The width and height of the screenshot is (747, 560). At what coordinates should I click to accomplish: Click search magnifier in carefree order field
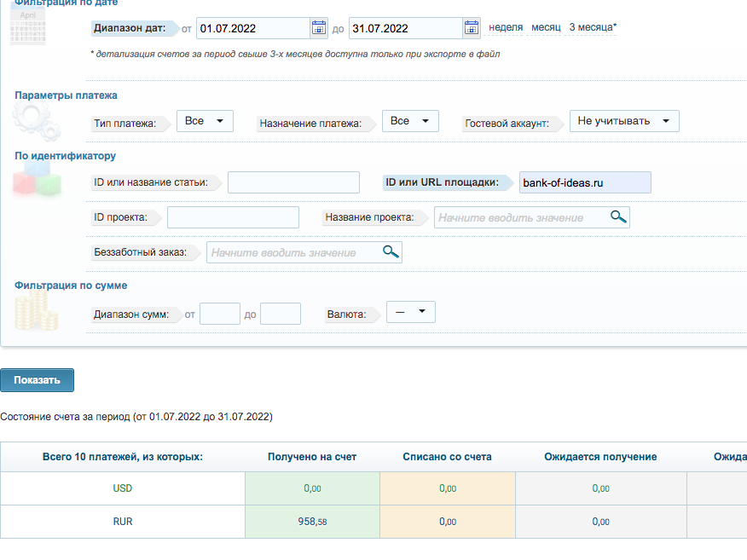[391, 251]
